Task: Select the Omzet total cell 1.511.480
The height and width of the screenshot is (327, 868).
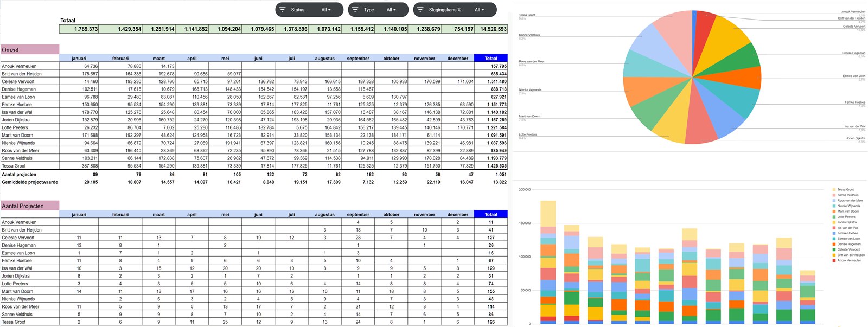Action: point(491,81)
